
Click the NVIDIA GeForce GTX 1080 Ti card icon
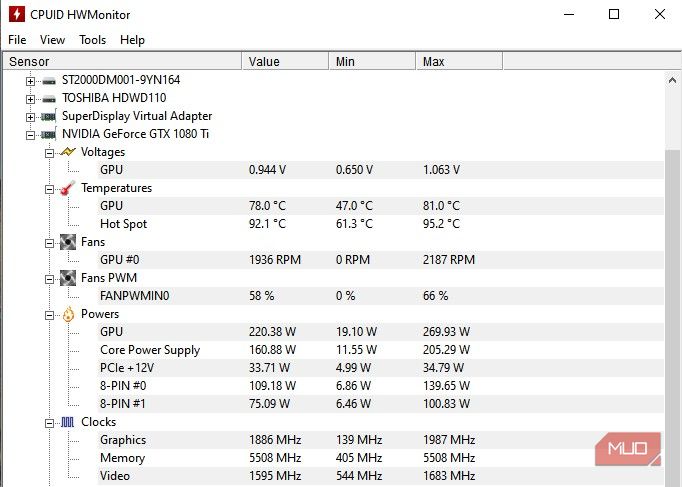tap(49, 134)
